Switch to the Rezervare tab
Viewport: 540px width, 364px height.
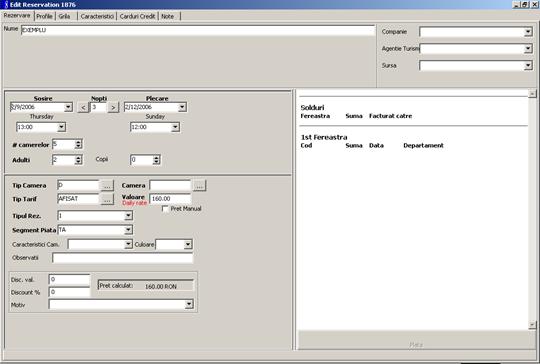pos(17,15)
